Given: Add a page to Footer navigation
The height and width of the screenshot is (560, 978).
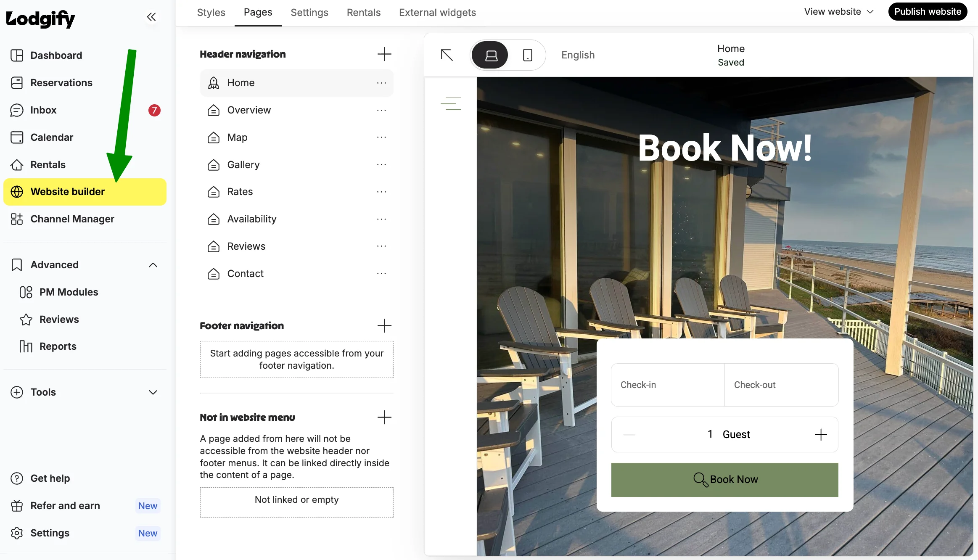Looking at the screenshot, I should 384,326.
